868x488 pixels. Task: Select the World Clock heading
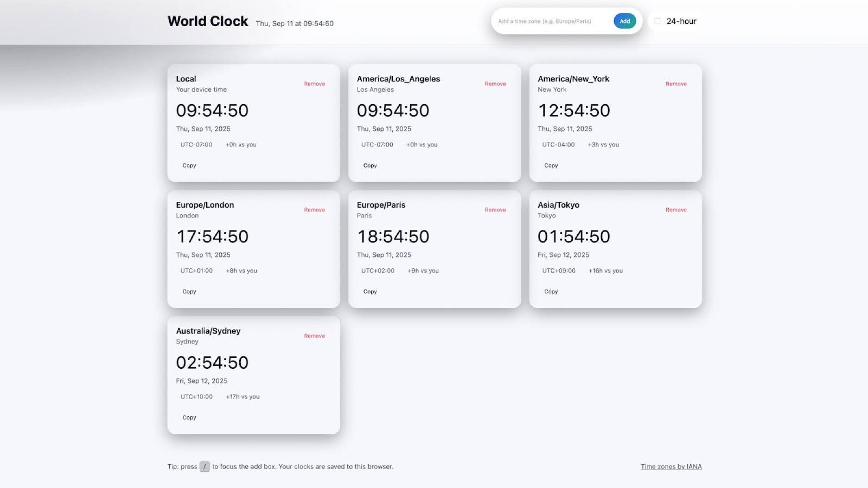207,21
